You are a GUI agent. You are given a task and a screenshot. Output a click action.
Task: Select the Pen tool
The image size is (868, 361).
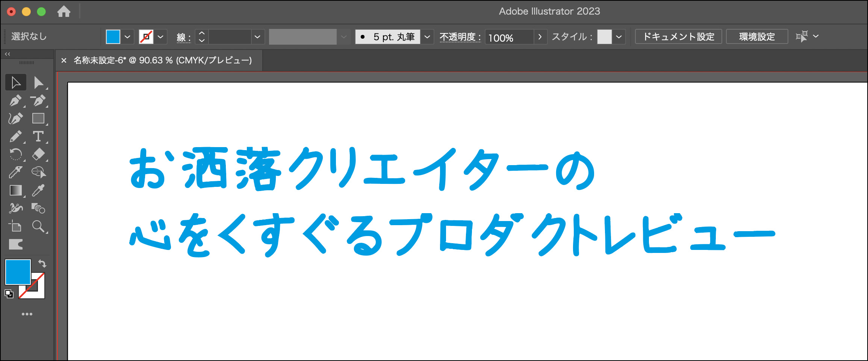(15, 101)
